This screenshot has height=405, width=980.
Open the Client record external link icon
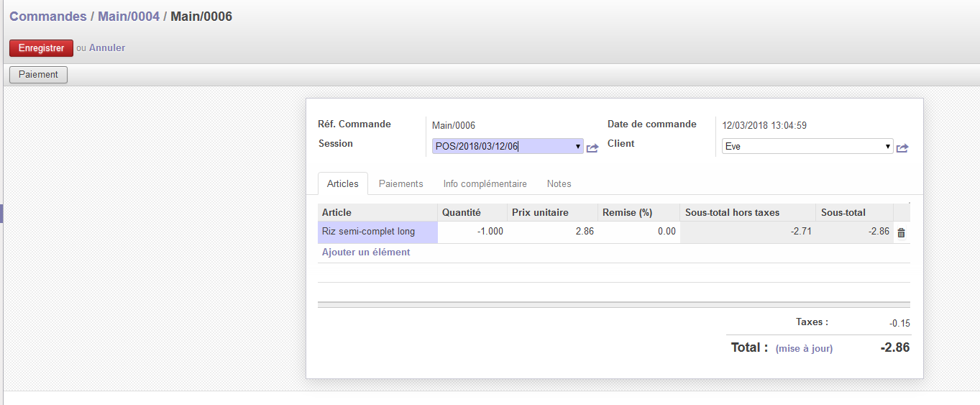click(902, 147)
